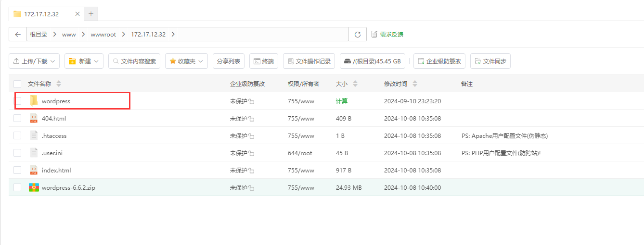Click 644/root permission cell
644x245 pixels.
click(x=300, y=153)
